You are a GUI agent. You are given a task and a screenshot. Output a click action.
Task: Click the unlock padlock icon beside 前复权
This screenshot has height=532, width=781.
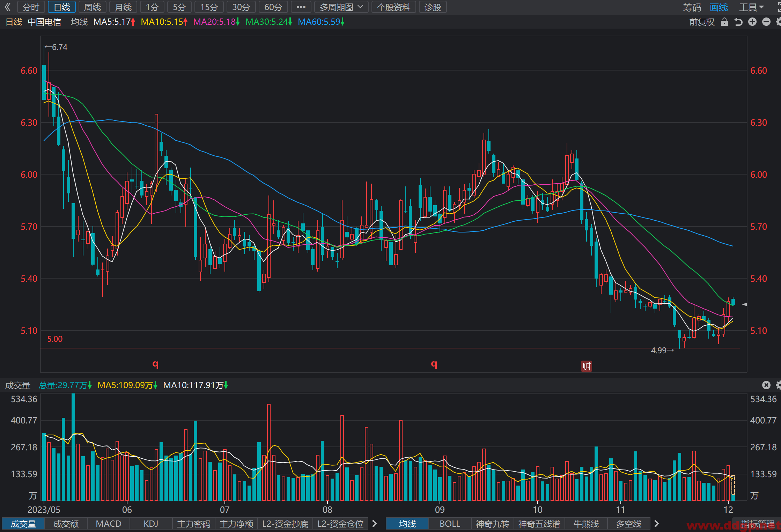tap(724, 22)
